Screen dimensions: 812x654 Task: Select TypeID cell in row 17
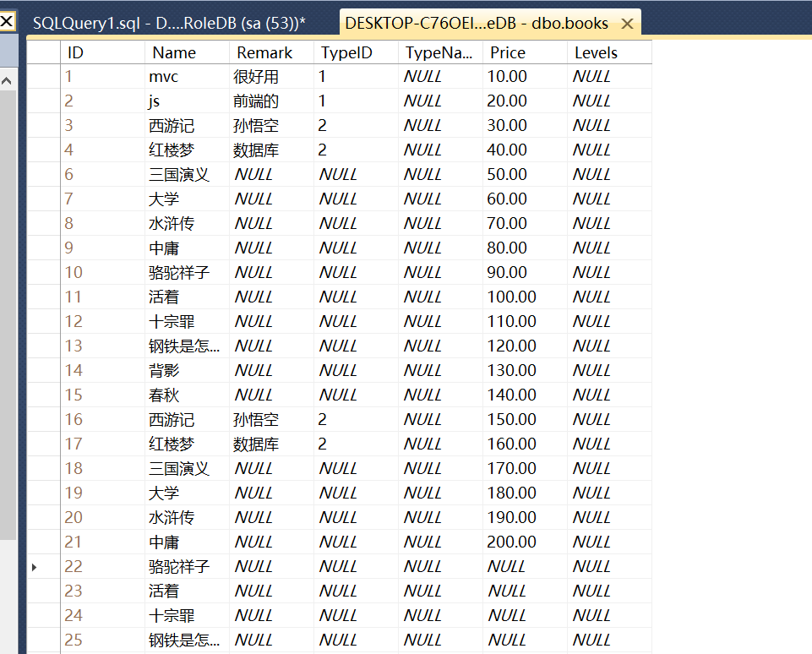[356, 444]
